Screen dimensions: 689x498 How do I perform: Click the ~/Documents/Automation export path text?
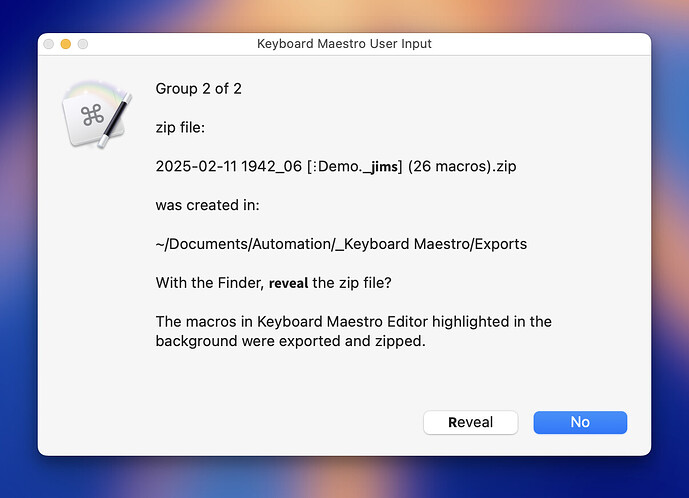341,244
